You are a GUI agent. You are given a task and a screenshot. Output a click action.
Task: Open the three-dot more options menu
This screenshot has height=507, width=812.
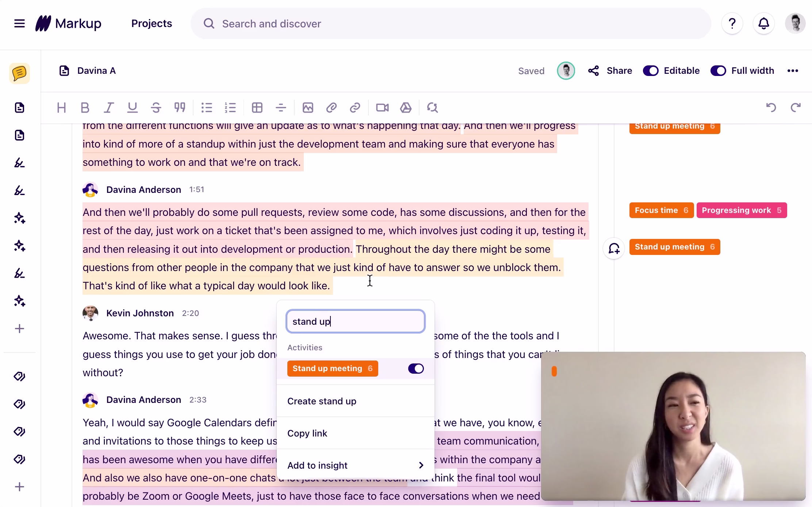[793, 71]
